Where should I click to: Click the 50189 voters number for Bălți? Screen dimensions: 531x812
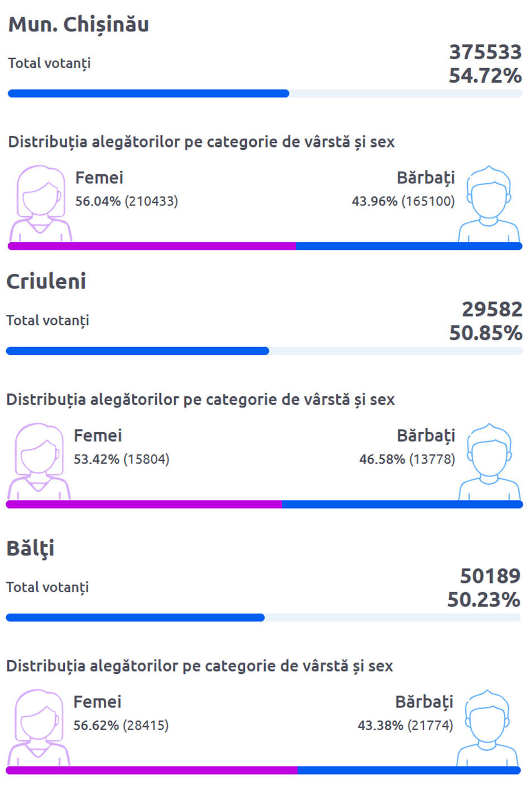click(x=490, y=576)
